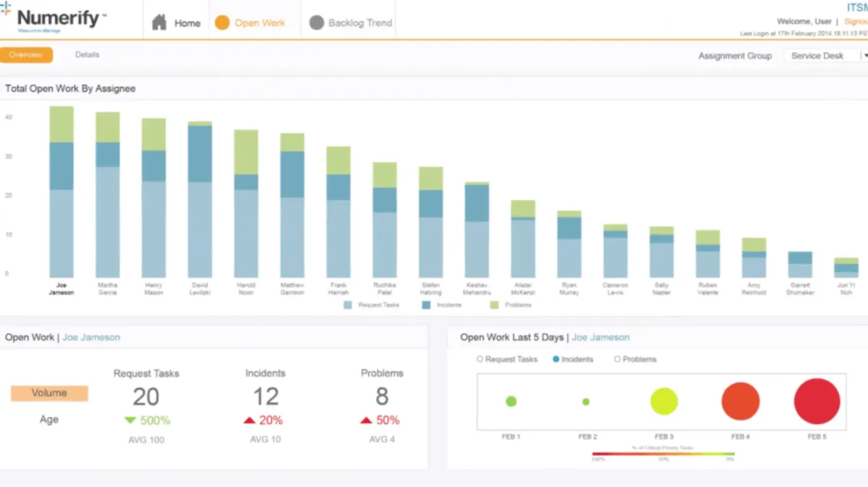Click the green Request Tasks trend arrow
The width and height of the screenshot is (868, 487).
pos(130,420)
